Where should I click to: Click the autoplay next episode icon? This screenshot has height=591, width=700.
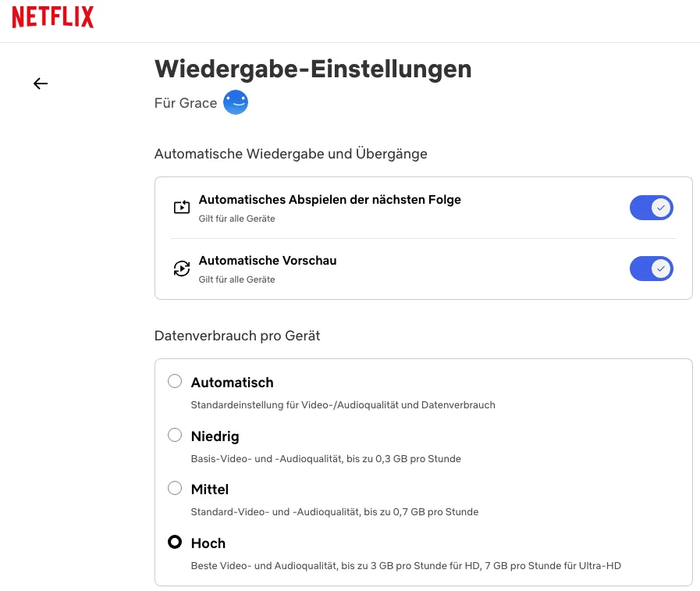click(x=182, y=207)
